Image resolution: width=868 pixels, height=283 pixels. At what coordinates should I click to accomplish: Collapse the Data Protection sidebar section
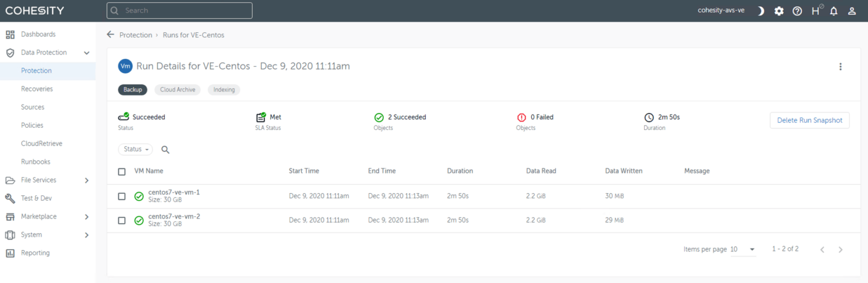coord(86,53)
